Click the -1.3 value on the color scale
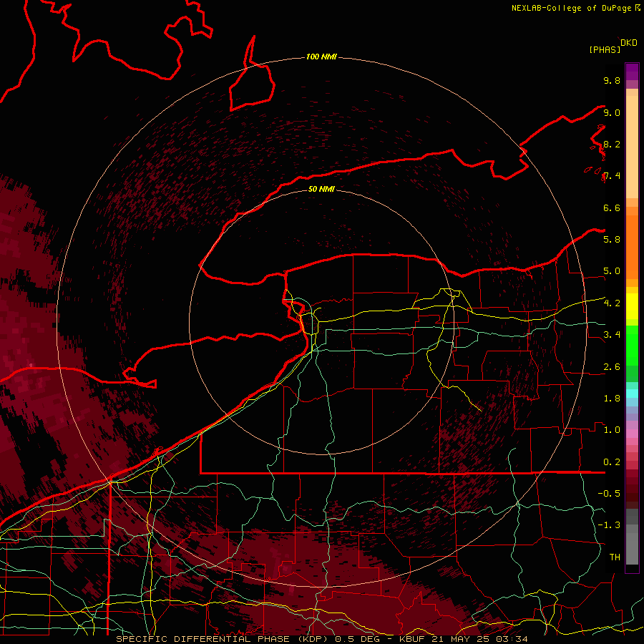Image resolution: width=644 pixels, height=644 pixels. (609, 525)
